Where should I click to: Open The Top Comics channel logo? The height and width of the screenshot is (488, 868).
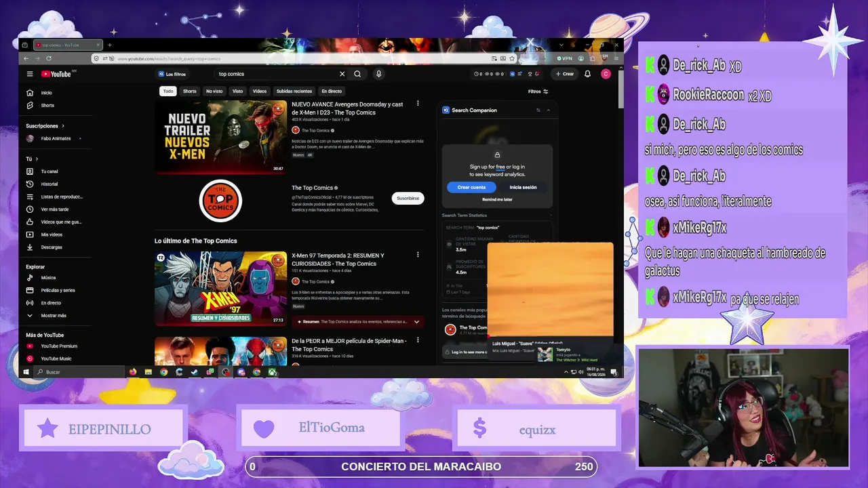click(x=220, y=201)
